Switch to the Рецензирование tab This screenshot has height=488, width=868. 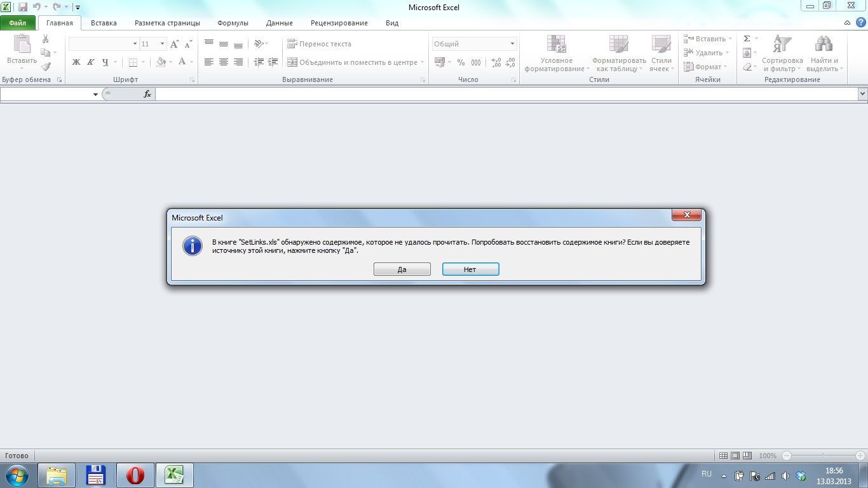pyautogui.click(x=339, y=23)
